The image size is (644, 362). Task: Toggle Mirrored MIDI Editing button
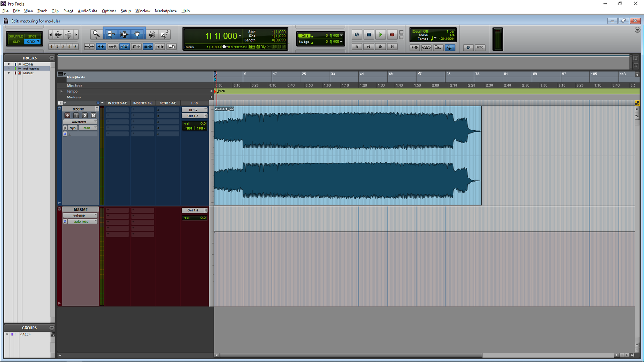pos(112,46)
